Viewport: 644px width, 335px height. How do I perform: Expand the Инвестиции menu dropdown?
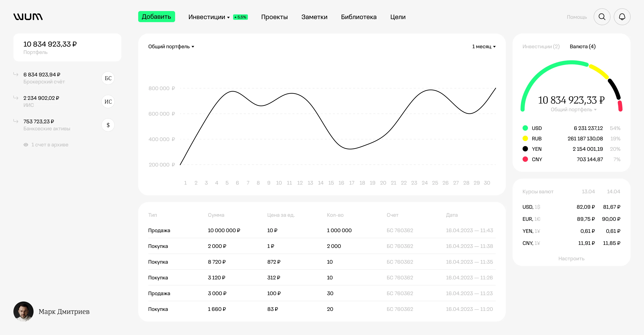tap(209, 17)
